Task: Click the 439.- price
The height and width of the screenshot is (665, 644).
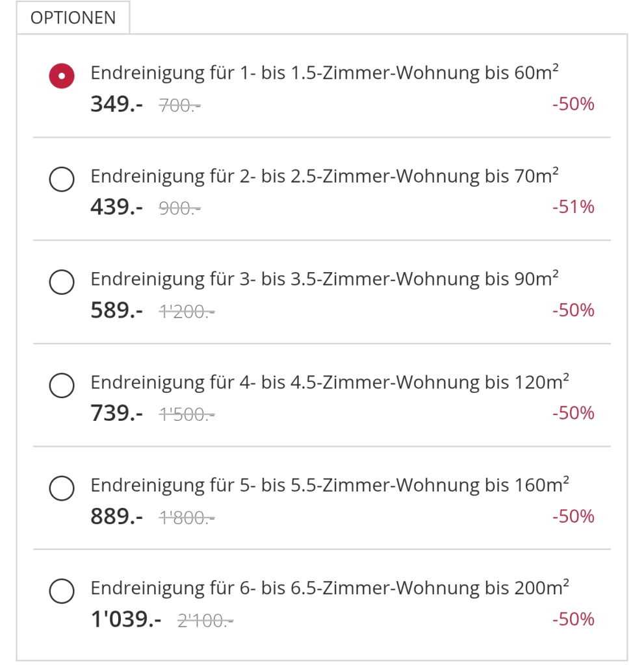Action: 116,207
